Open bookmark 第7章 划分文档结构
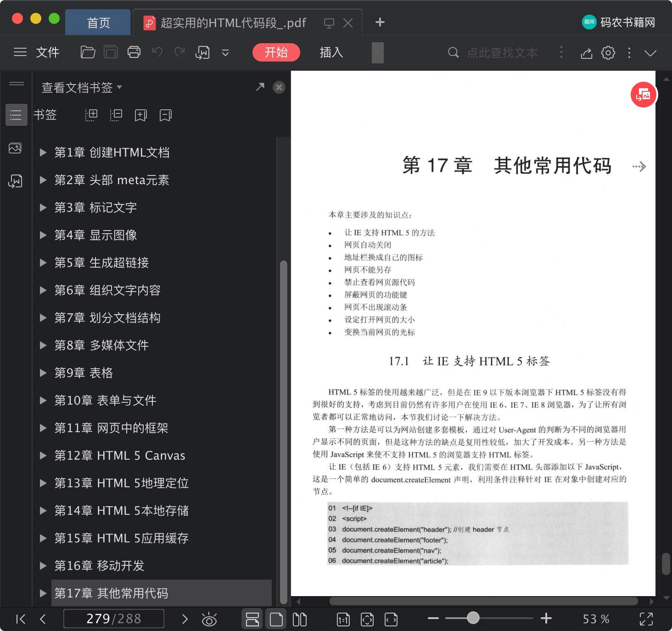Screen dimensions: 672x631 tap(107, 318)
